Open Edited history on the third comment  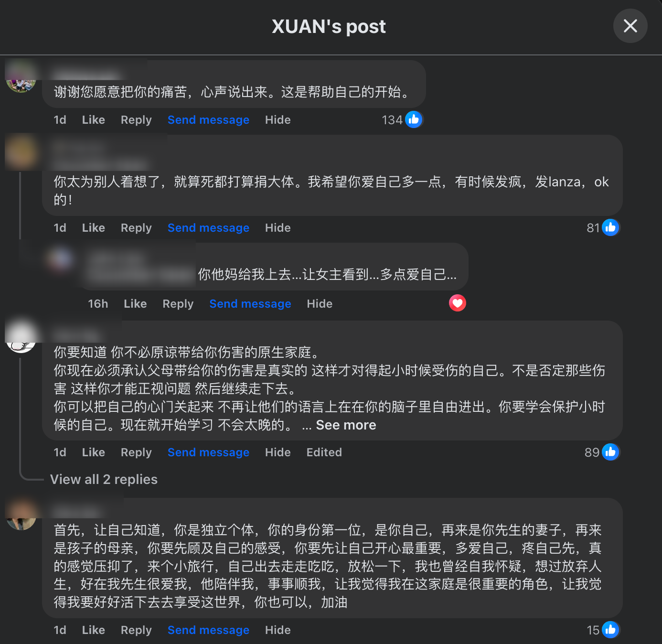[x=324, y=452]
